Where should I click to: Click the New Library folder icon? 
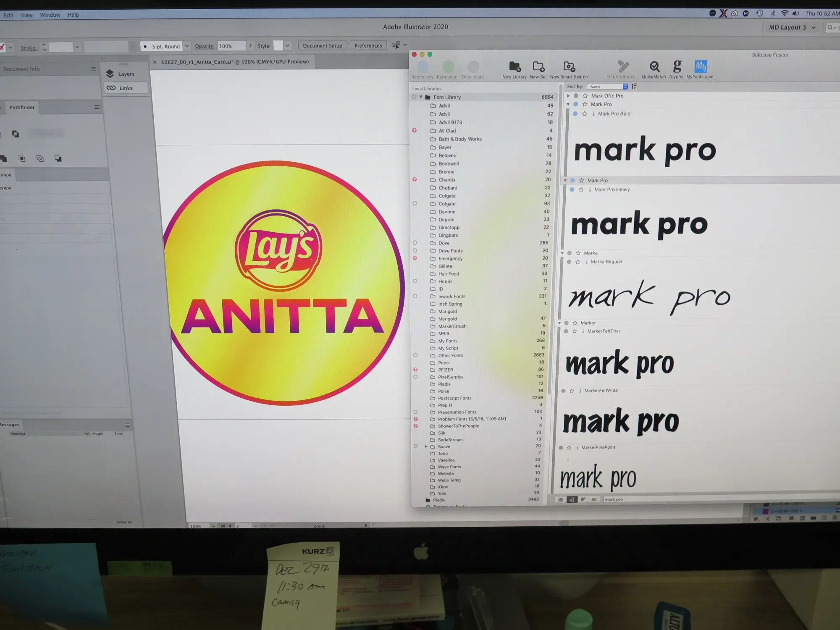[x=514, y=66]
